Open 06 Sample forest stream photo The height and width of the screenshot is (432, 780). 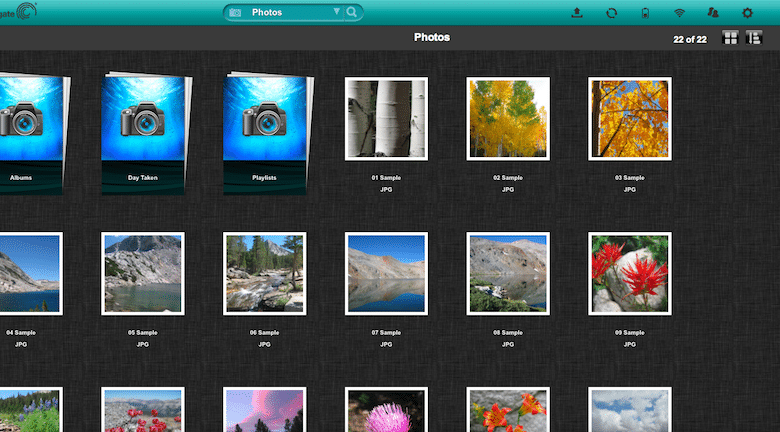pos(265,274)
